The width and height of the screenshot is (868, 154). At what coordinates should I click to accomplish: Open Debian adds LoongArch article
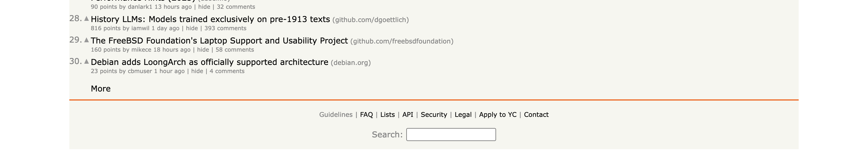tap(209, 62)
